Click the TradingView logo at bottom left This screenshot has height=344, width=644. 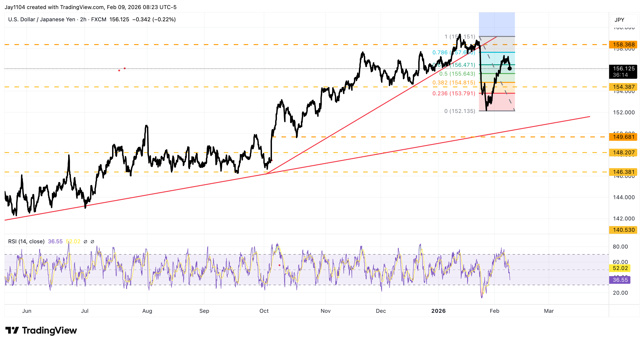point(41,330)
